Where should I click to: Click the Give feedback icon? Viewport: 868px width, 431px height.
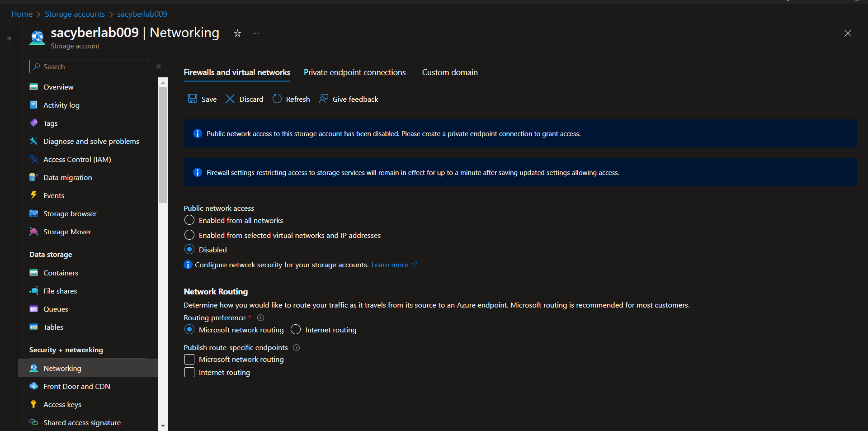pos(324,99)
